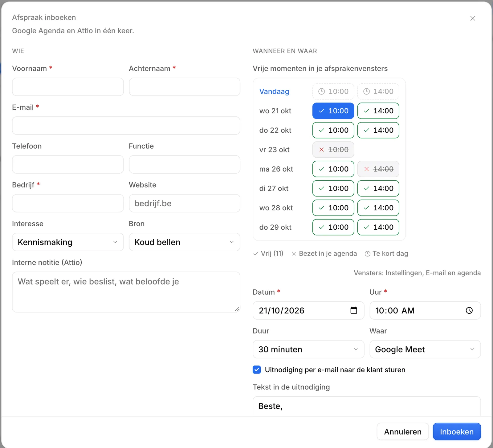Click the Datum field showing 21/10/2026
This screenshot has height=448, width=493.
click(308, 310)
